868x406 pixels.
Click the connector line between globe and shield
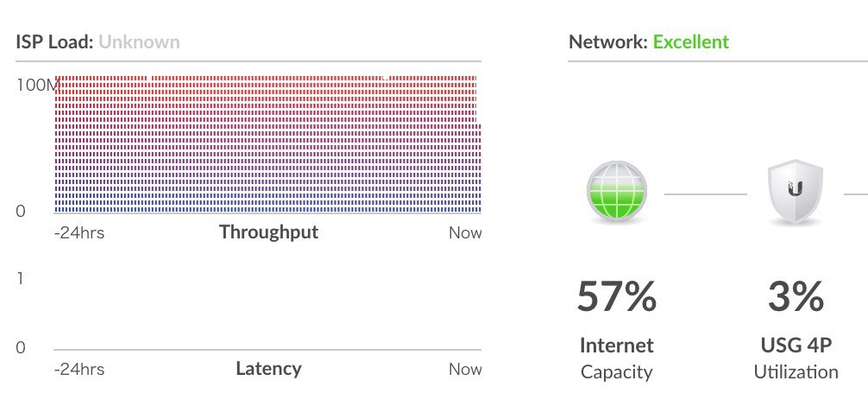[706, 194]
